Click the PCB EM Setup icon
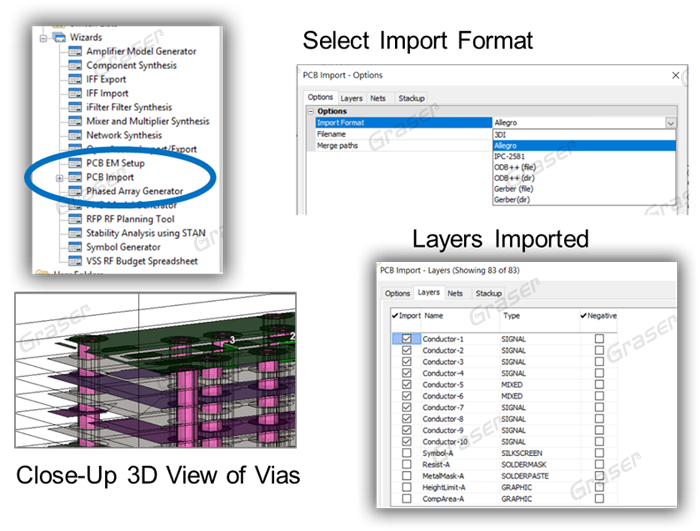700x531 pixels. [75, 163]
